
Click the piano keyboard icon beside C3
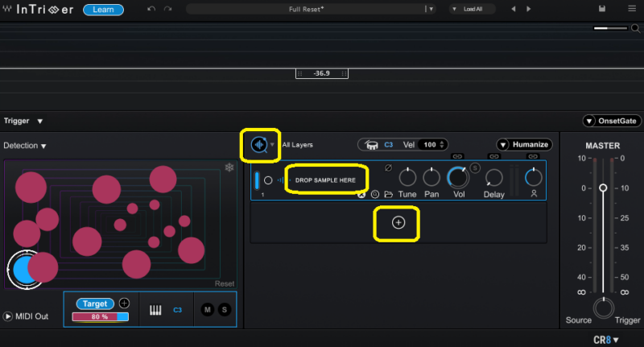tap(156, 309)
